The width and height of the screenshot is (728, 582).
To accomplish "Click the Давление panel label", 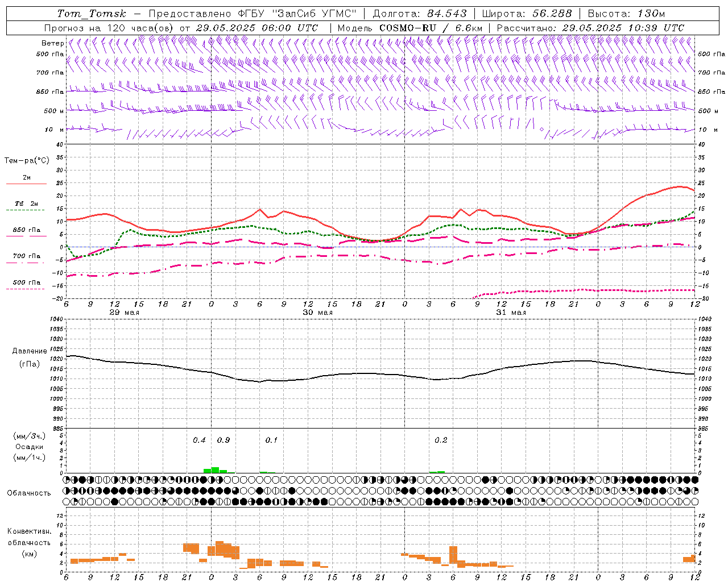I will 29,351.
